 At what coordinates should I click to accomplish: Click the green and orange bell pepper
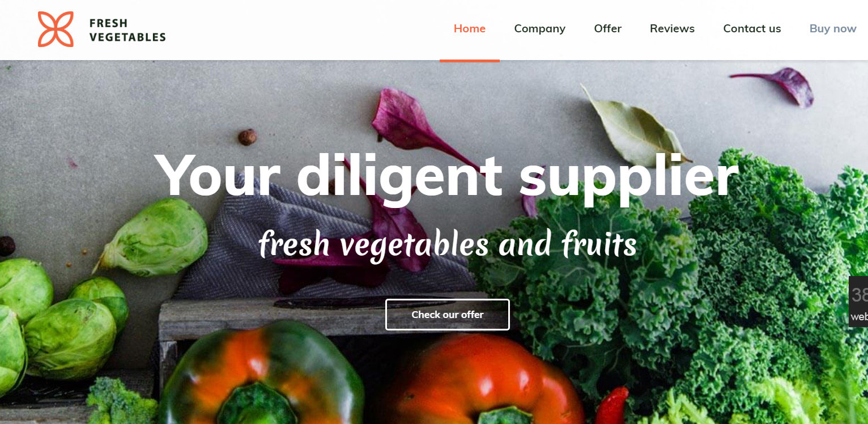262,374
